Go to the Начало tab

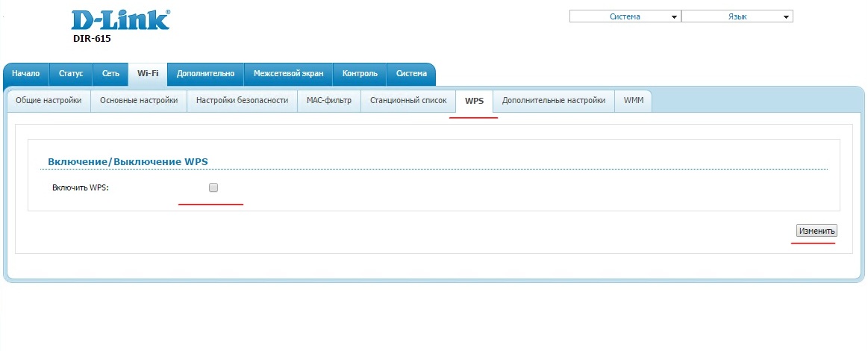click(26, 74)
